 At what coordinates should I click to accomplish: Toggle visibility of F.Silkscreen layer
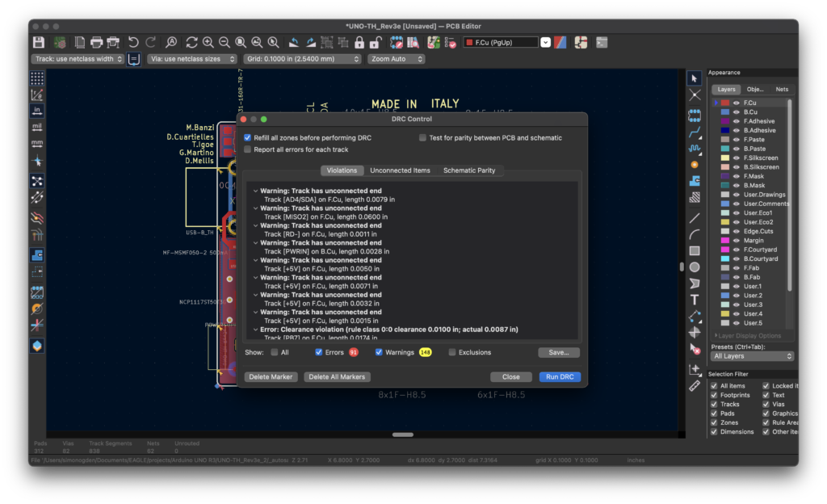coord(737,157)
